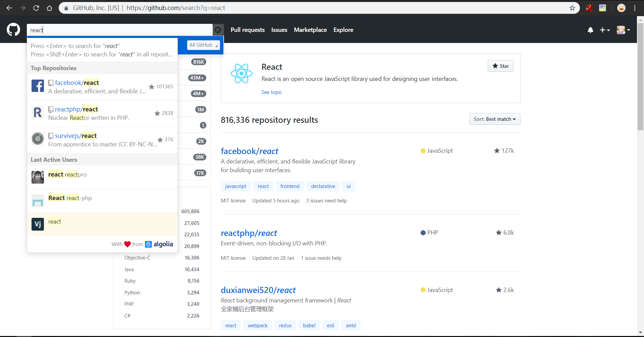
Task: Select the reactphp/react suggestion
Action: 102,113
